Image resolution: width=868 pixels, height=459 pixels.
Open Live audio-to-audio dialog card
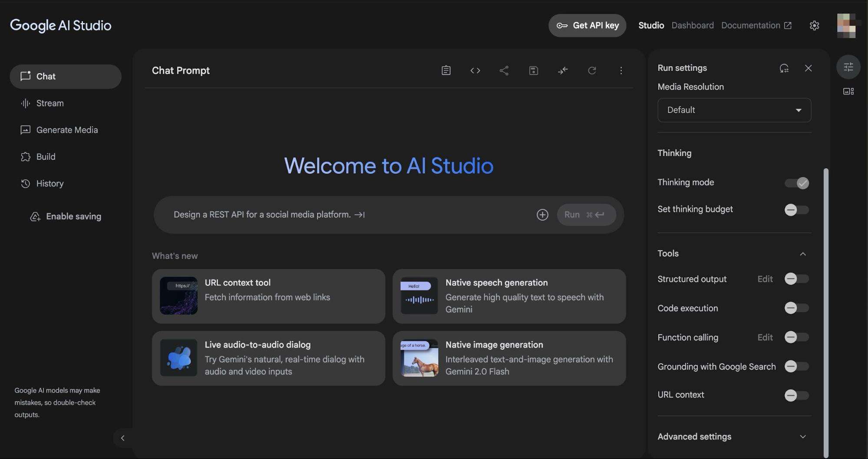[x=268, y=358]
